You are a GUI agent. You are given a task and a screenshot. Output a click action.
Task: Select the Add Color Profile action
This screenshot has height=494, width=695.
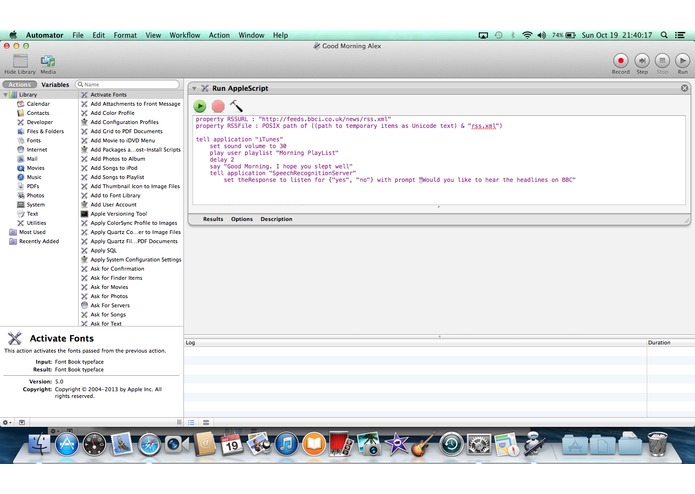[112, 113]
